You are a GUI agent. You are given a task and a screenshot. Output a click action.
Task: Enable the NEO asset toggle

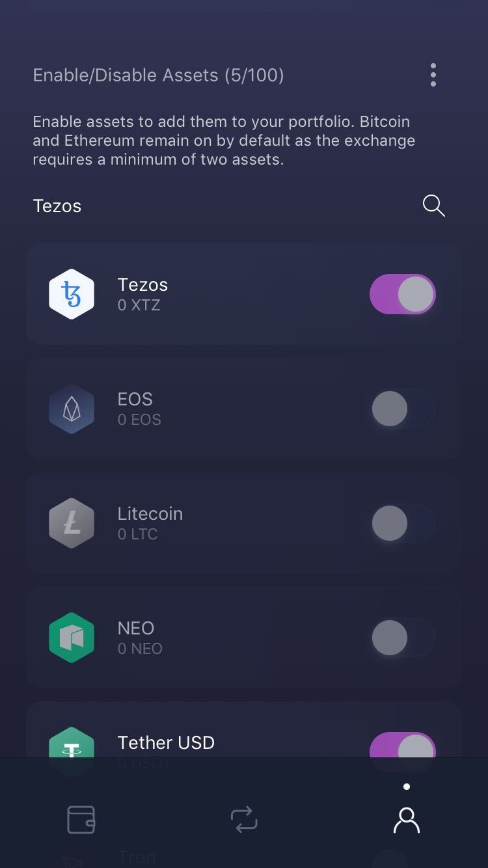pyautogui.click(x=403, y=638)
